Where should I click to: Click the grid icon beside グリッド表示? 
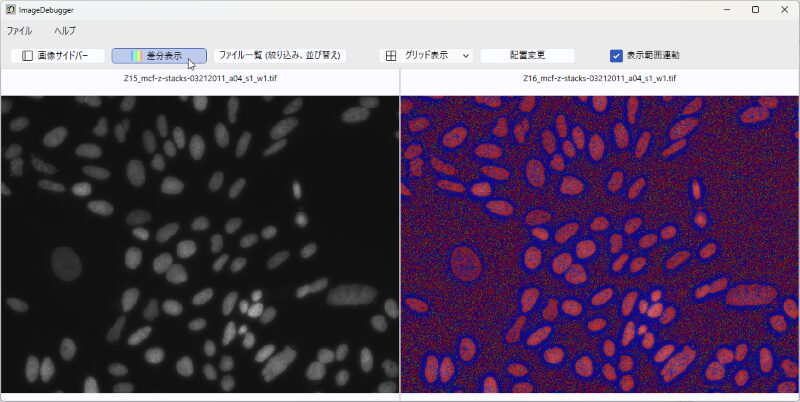391,56
